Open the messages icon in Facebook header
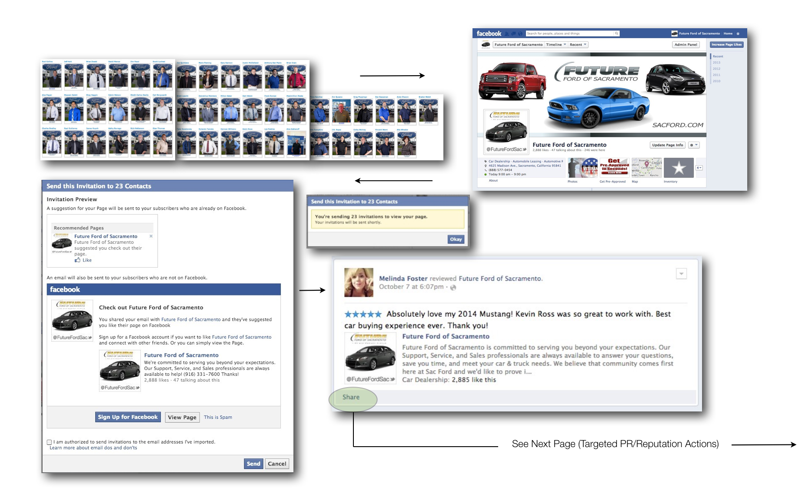Image resolution: width=812 pixels, height=504 pixels. click(x=513, y=33)
